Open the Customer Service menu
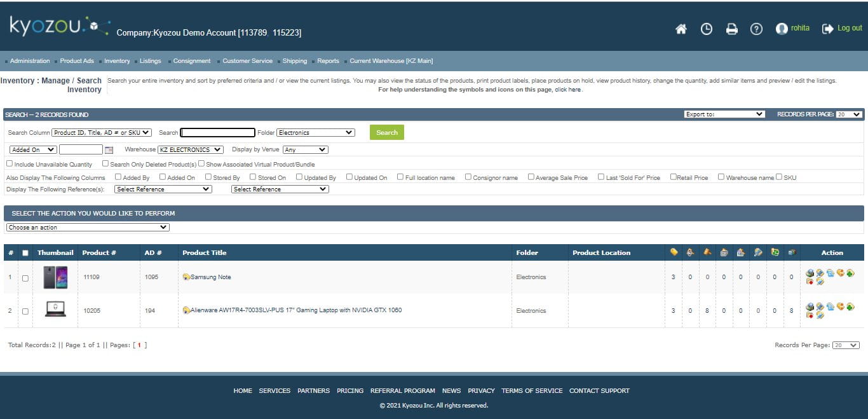This screenshot has width=868, height=419. [248, 61]
